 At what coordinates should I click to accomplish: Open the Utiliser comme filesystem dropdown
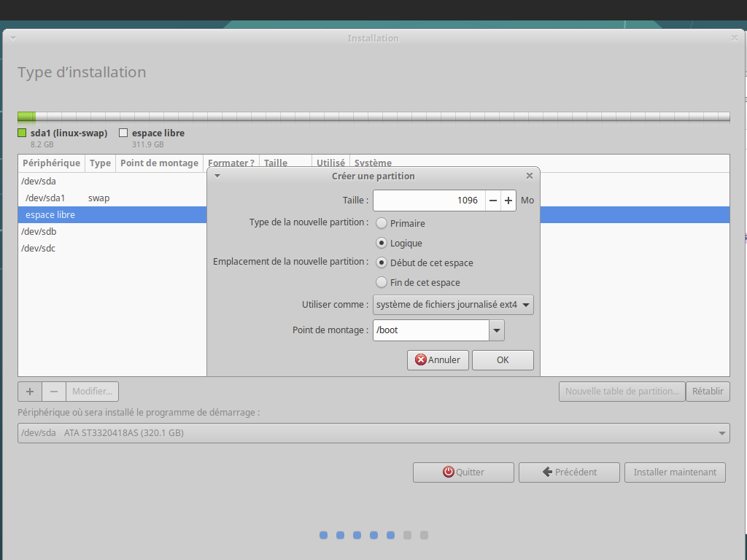453,305
